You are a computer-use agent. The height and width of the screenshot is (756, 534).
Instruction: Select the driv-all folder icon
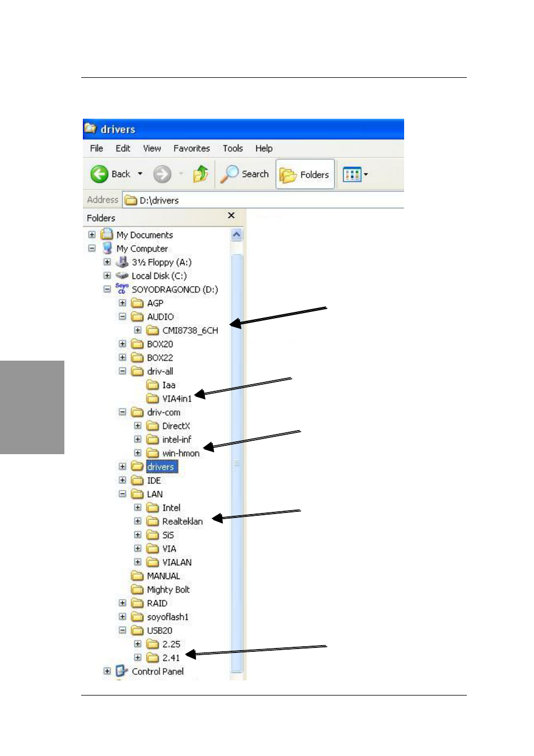137,371
